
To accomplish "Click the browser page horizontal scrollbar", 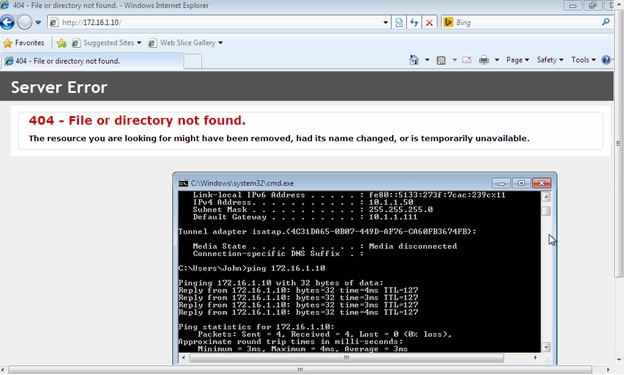I will [300, 370].
